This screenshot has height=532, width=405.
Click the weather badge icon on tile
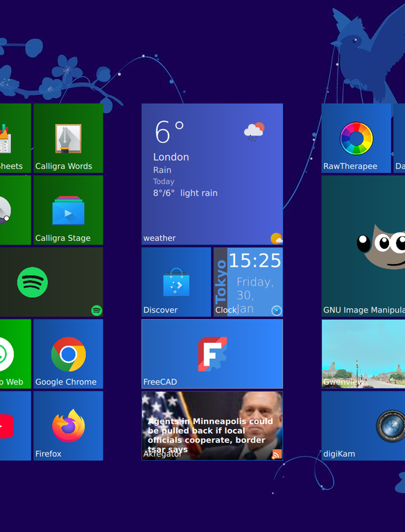(277, 238)
